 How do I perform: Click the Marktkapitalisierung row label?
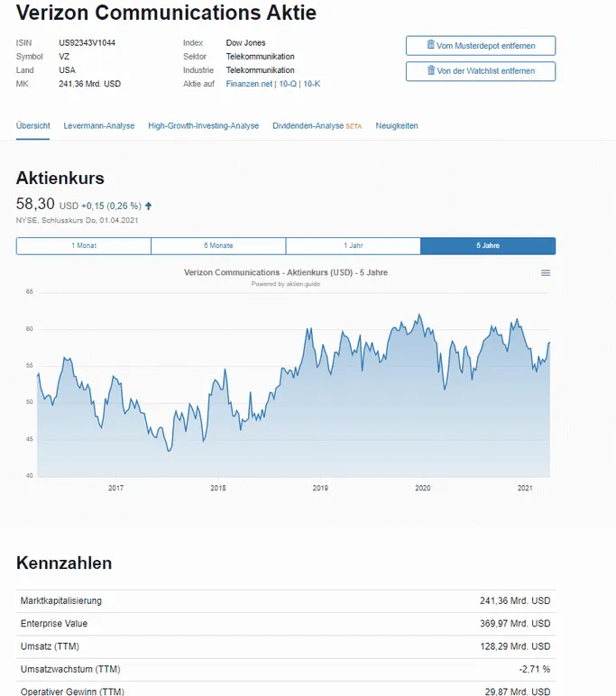point(60,601)
